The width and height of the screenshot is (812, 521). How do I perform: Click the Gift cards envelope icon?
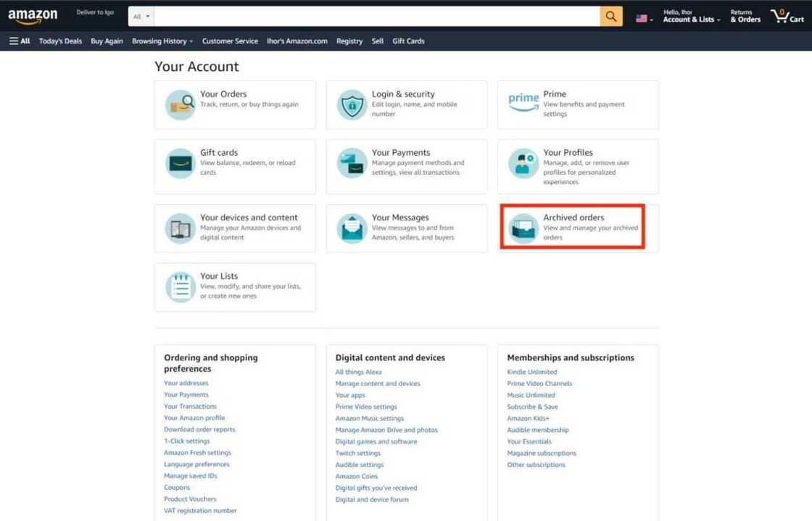pyautogui.click(x=181, y=164)
